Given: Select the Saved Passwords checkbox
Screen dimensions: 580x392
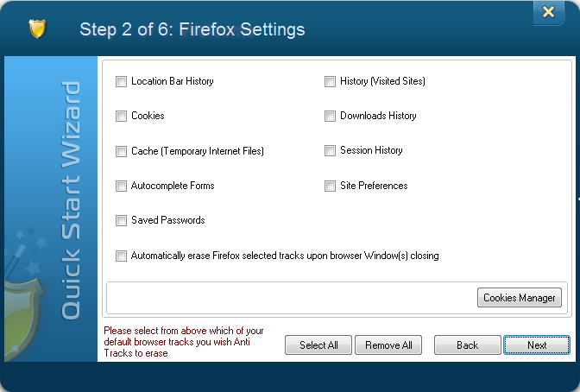Looking at the screenshot, I should coord(121,221).
